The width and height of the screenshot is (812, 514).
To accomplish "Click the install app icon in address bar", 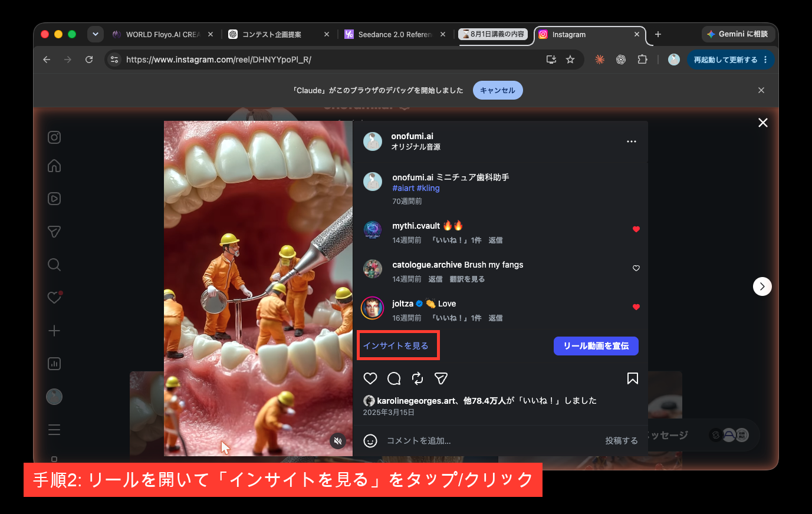I will 551,60.
